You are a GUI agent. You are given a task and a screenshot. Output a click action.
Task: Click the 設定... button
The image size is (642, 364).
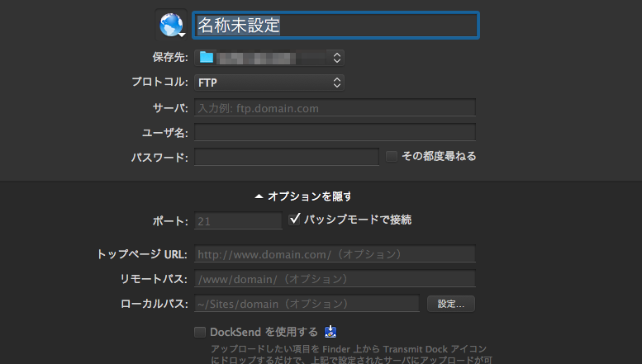451,304
